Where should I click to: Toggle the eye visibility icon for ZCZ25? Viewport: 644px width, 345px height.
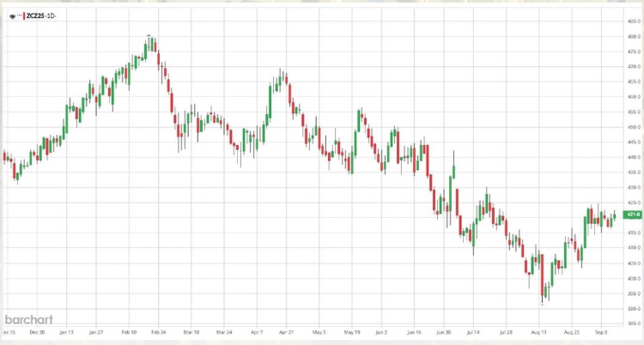pyautogui.click(x=11, y=15)
